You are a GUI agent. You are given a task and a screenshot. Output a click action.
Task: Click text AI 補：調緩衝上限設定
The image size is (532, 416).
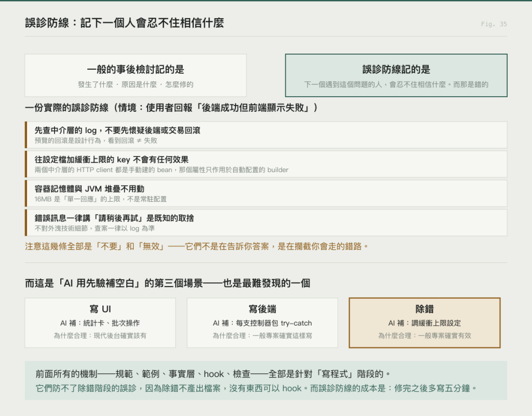point(424,323)
